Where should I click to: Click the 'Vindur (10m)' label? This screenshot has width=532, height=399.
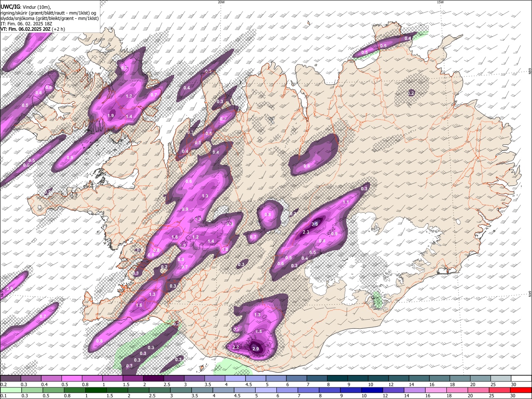pyautogui.click(x=36, y=7)
